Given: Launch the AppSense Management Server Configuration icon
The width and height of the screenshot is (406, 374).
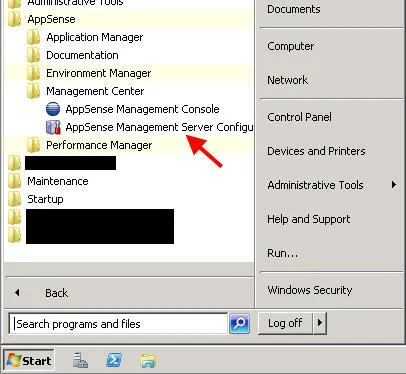Looking at the screenshot, I should point(53,127).
